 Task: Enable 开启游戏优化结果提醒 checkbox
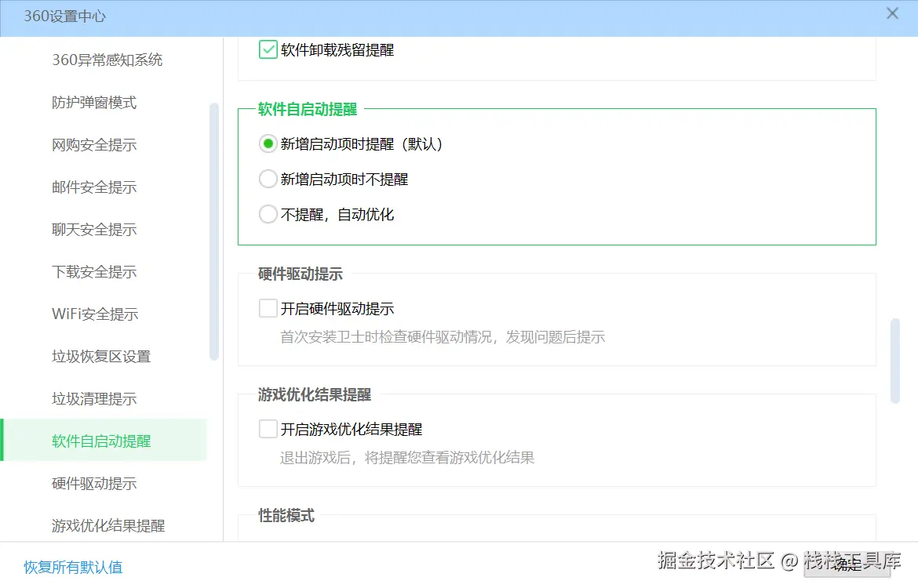click(268, 429)
